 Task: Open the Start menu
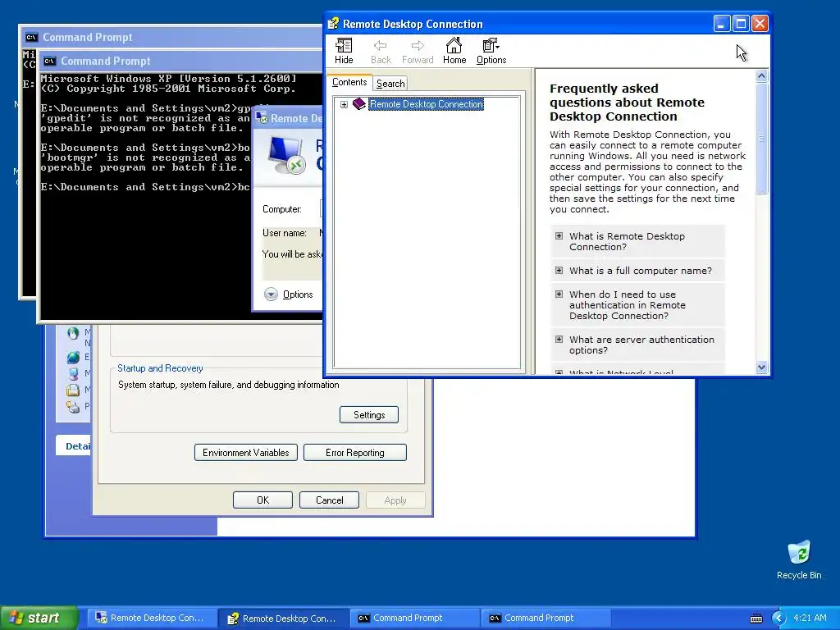pos(39,618)
